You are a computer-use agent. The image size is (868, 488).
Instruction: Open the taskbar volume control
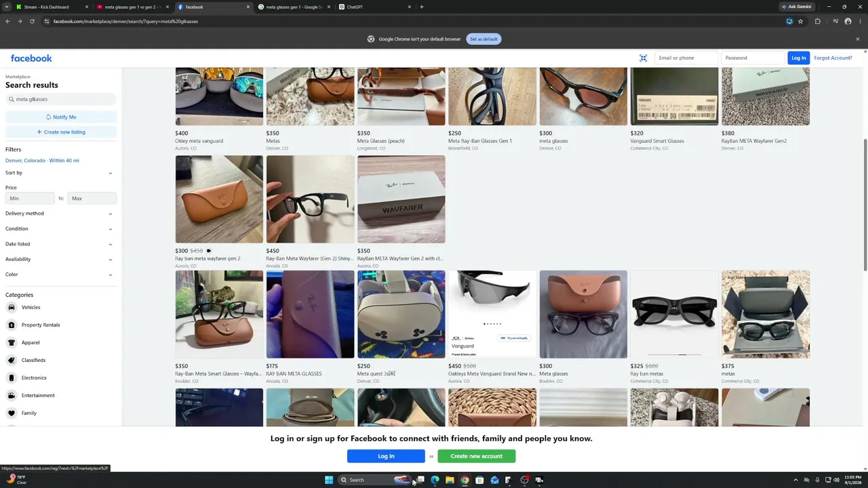[x=836, y=480]
